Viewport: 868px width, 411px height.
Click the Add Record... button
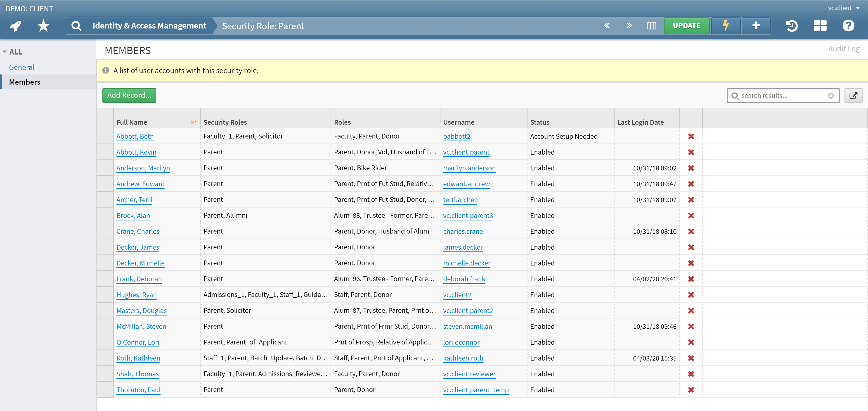pyautogui.click(x=129, y=96)
